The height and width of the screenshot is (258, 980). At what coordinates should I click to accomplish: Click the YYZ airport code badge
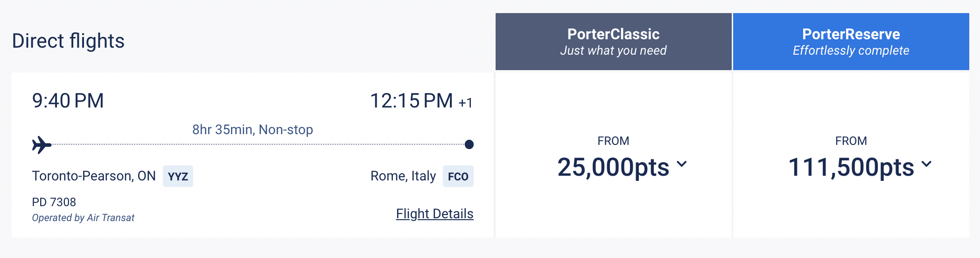pyautogui.click(x=178, y=176)
